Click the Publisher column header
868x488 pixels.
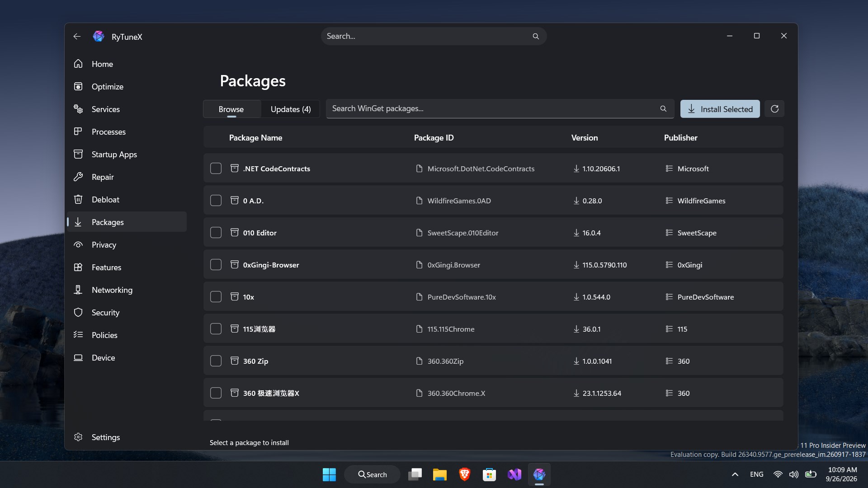click(680, 137)
